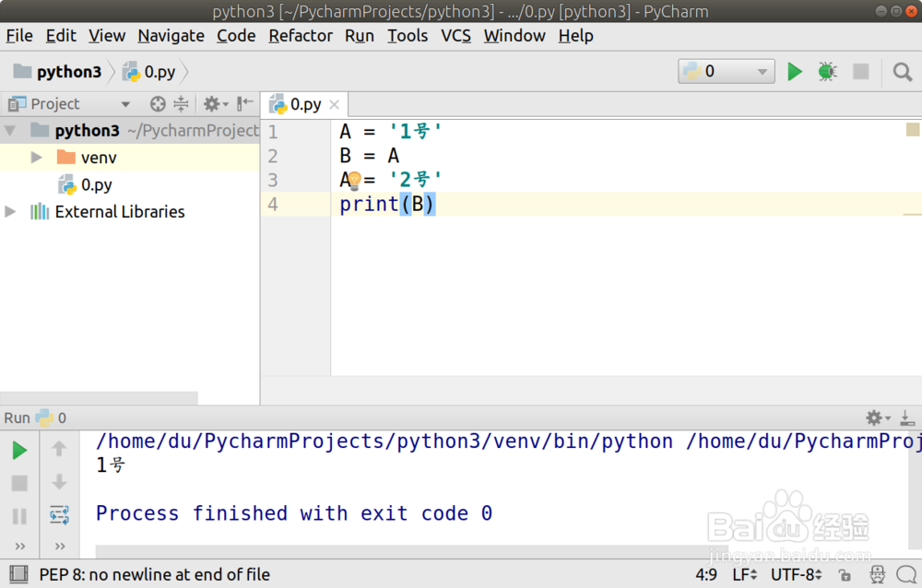Expand External Libraries node

(x=10, y=212)
